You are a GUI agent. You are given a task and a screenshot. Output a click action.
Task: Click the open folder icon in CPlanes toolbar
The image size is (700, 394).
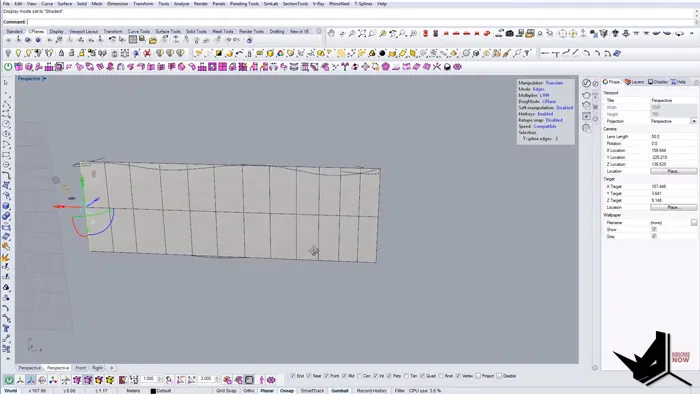coord(153,41)
